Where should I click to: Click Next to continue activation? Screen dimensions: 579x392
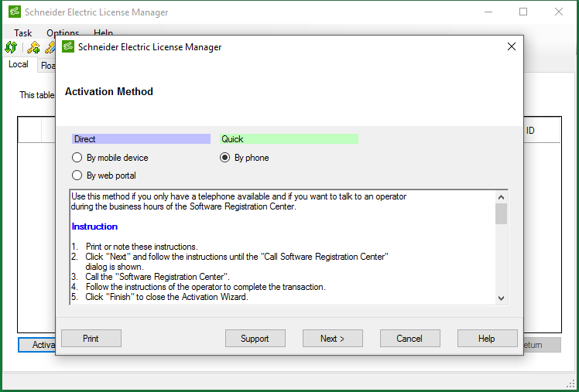click(333, 338)
